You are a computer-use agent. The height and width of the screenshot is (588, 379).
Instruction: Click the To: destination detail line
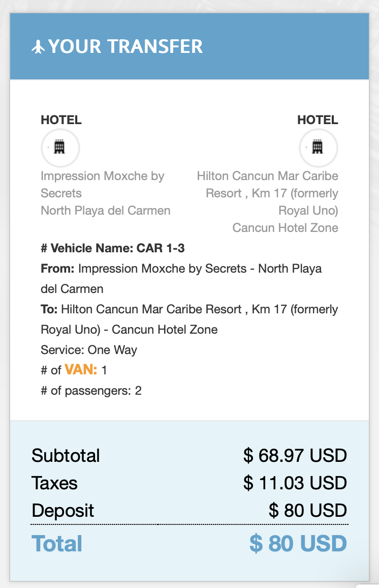tap(189, 319)
